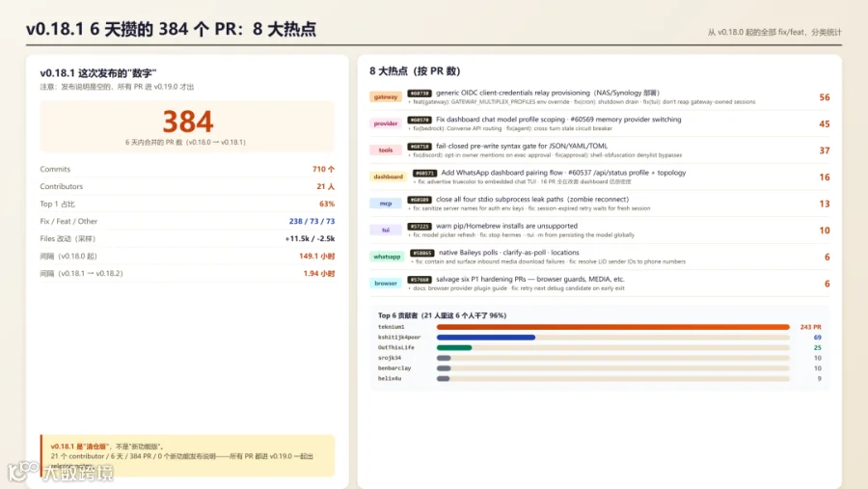Click the Fix / Feat / Other label
The image size is (868, 489).
[68, 221]
